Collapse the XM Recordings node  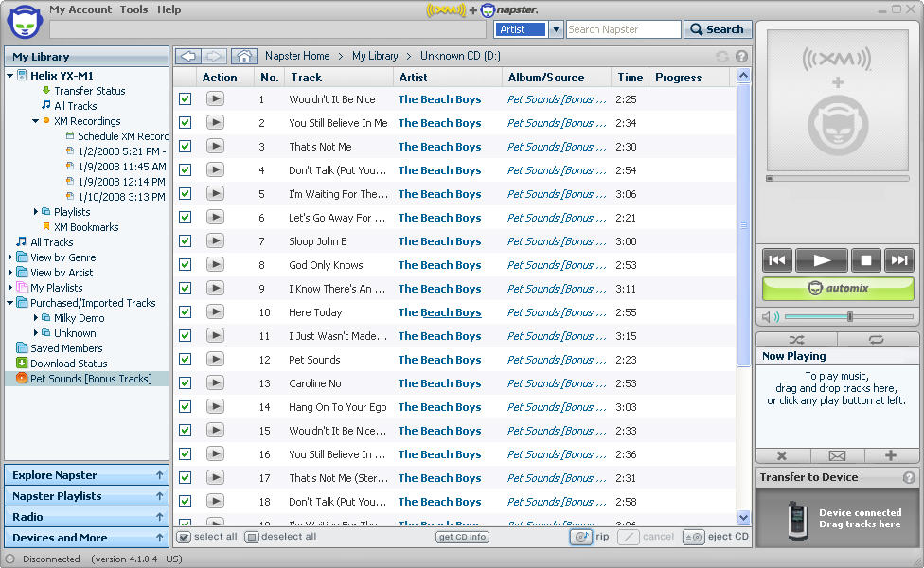click(x=35, y=121)
